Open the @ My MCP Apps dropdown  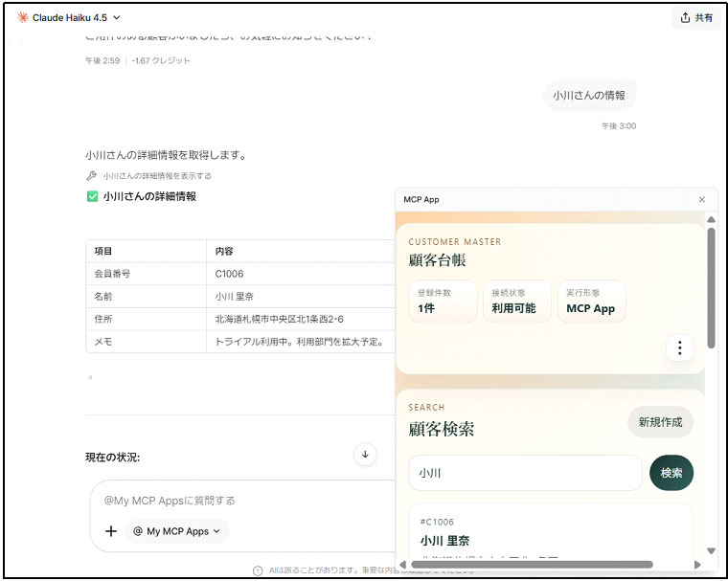point(176,531)
